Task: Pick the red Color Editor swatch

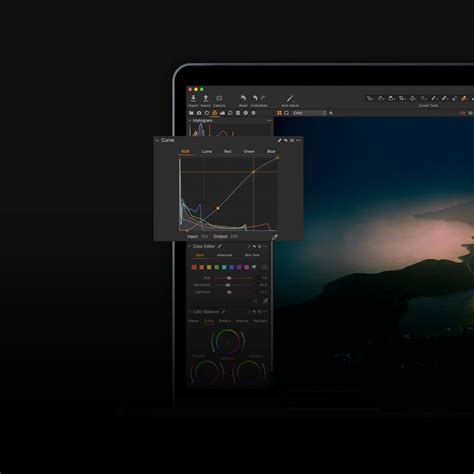Action: pyautogui.click(x=194, y=267)
